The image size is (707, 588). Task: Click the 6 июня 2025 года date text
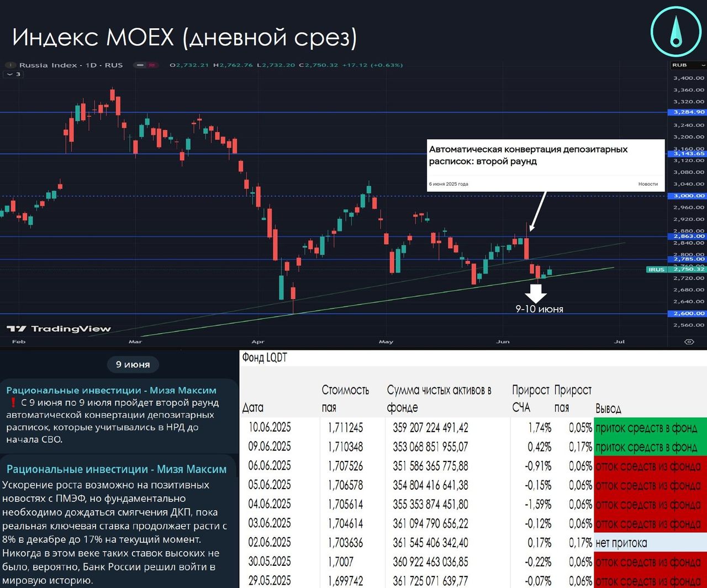pyautogui.click(x=449, y=184)
